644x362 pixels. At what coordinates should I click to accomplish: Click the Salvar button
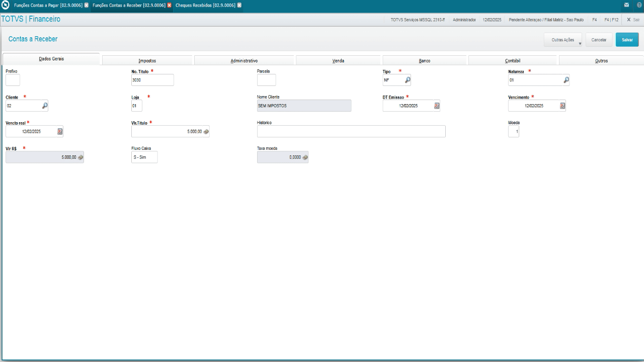[627, 40]
